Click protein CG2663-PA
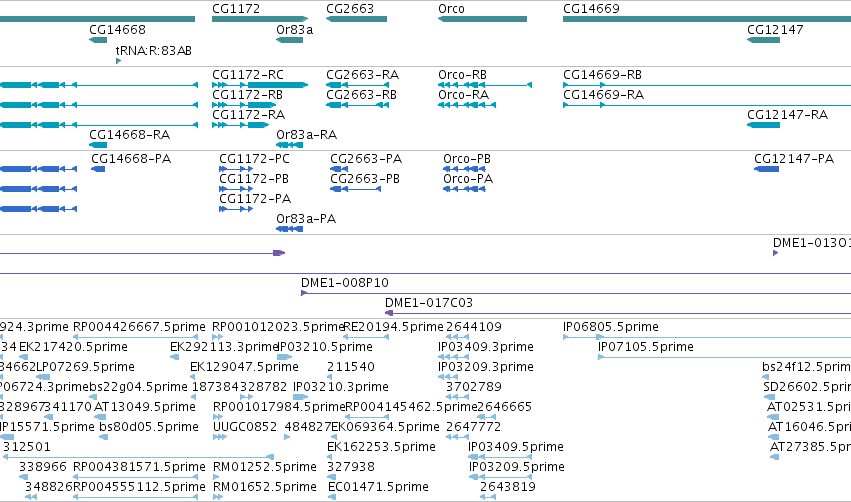Image resolution: width=851 pixels, height=502 pixels. click(366, 159)
